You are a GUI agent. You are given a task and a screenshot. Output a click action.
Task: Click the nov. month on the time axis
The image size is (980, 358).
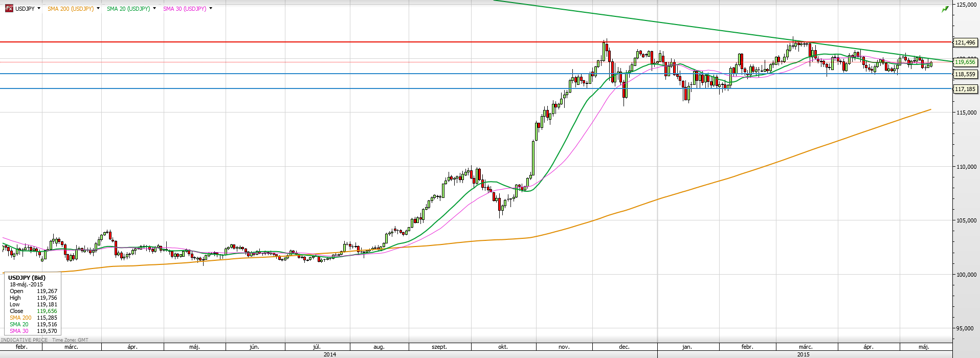564,347
